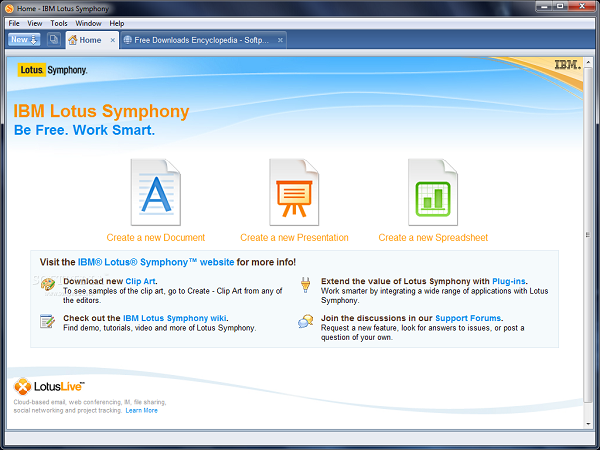This screenshot has width=600, height=450.
Task: Click the house icon on Home tab
Action: (73, 39)
